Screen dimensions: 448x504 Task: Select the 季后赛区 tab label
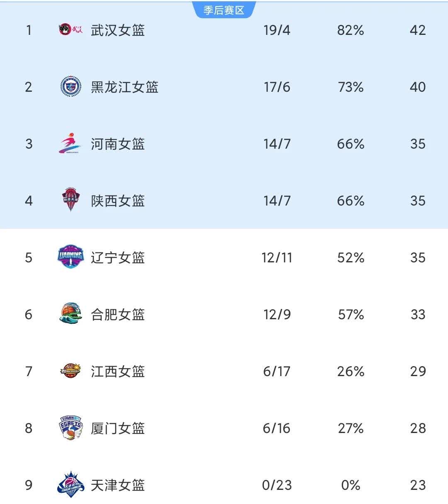[224, 10]
